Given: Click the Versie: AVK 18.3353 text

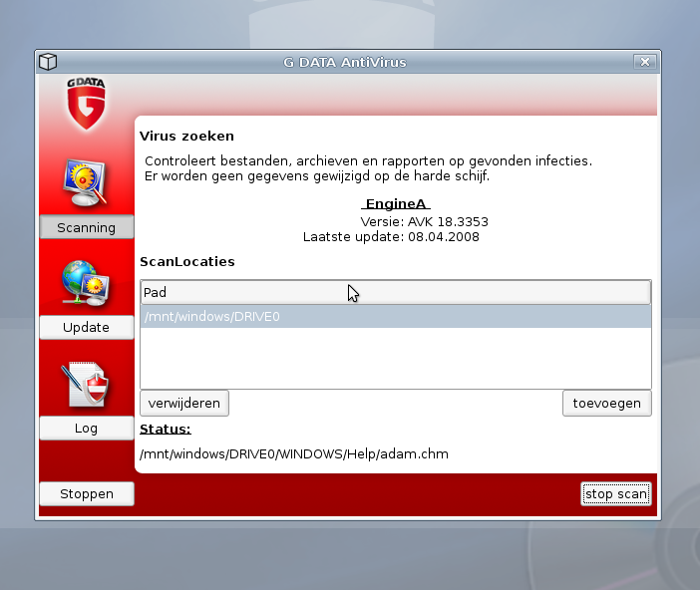Looking at the screenshot, I should point(424,222).
